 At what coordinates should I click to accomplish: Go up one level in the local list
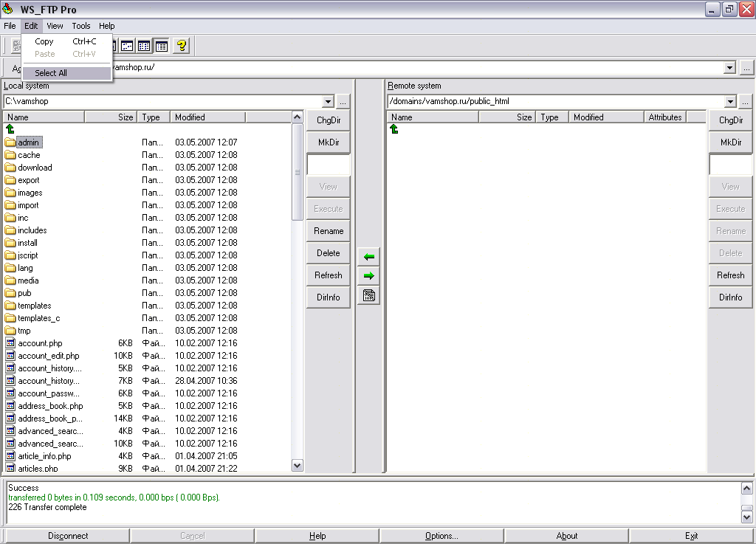click(10, 129)
